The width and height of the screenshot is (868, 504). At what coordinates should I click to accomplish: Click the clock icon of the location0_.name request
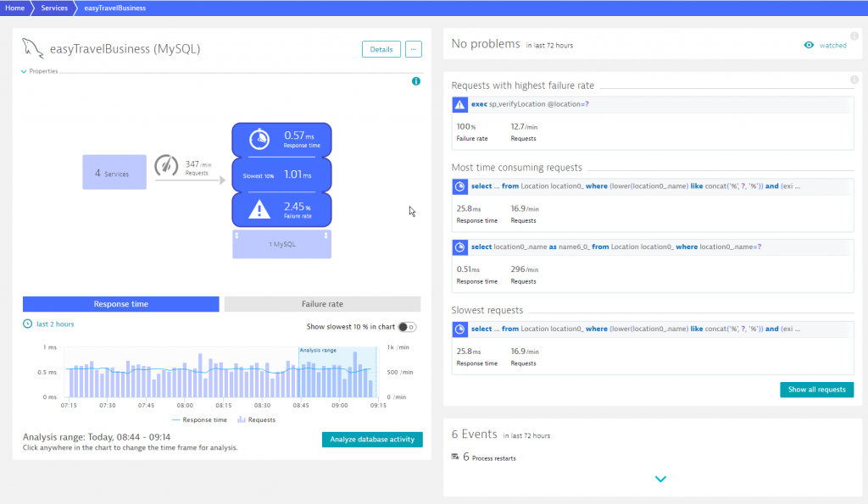pos(459,247)
